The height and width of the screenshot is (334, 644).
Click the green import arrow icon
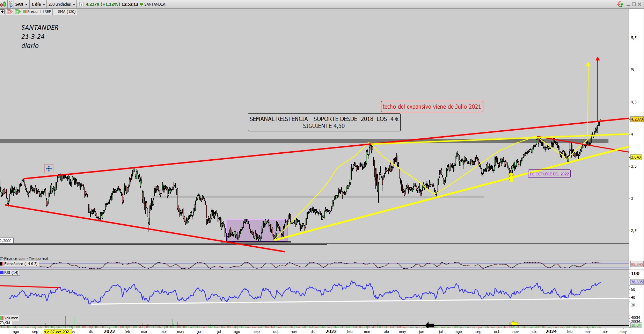pos(18,12)
